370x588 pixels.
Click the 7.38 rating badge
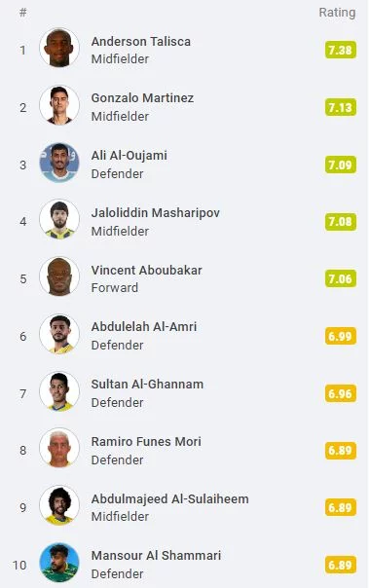341,50
